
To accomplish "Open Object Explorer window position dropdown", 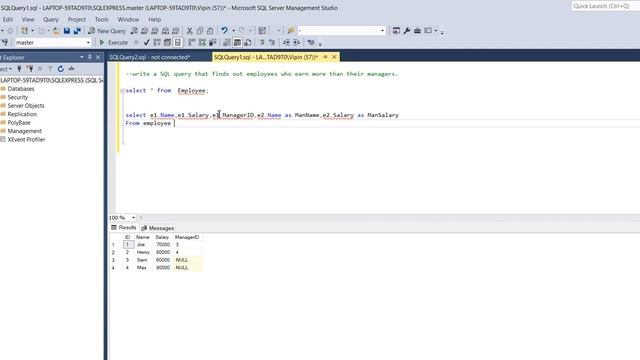I will [x=82, y=57].
